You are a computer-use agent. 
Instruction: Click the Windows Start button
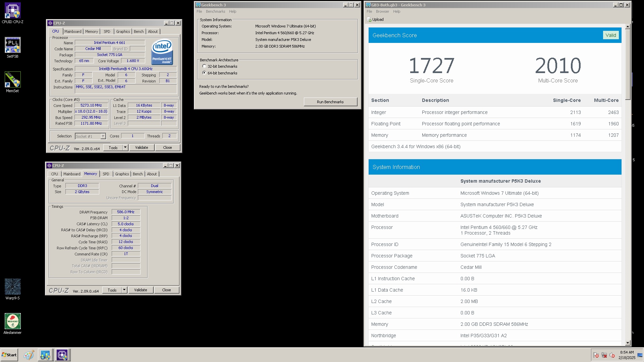9,355
